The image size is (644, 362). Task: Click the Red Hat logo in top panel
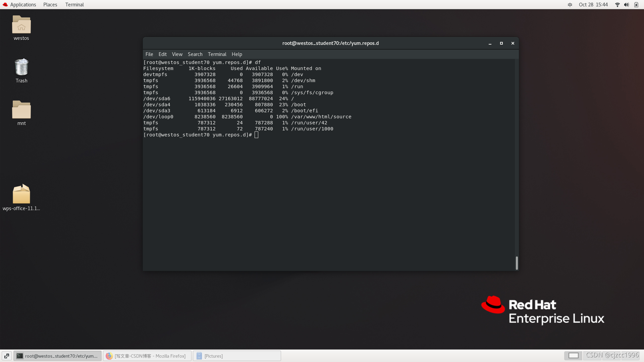pyautogui.click(x=5, y=5)
